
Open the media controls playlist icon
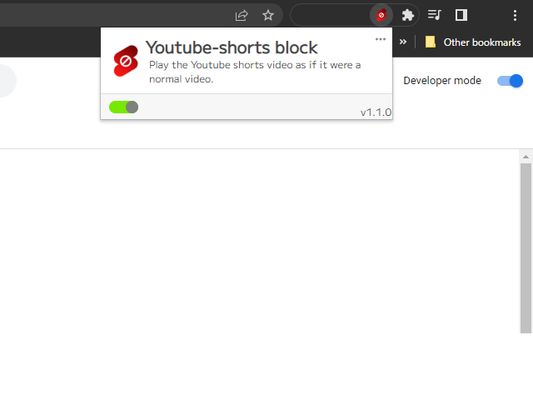tap(434, 15)
